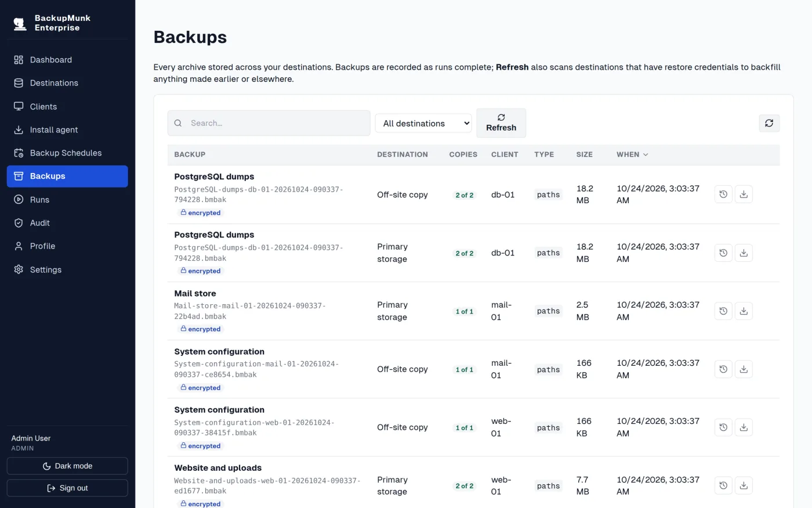Open Settings from the sidebar
812x508 pixels.
tap(67, 270)
